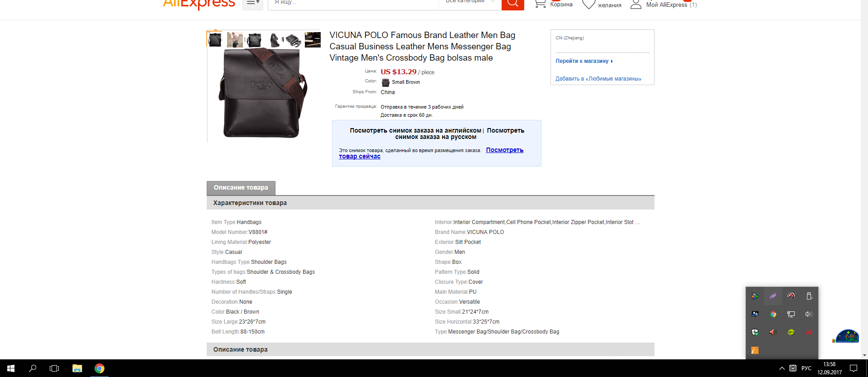Click the orange search magnifier button
Viewport: 868px width, 377px height.
(x=512, y=4)
